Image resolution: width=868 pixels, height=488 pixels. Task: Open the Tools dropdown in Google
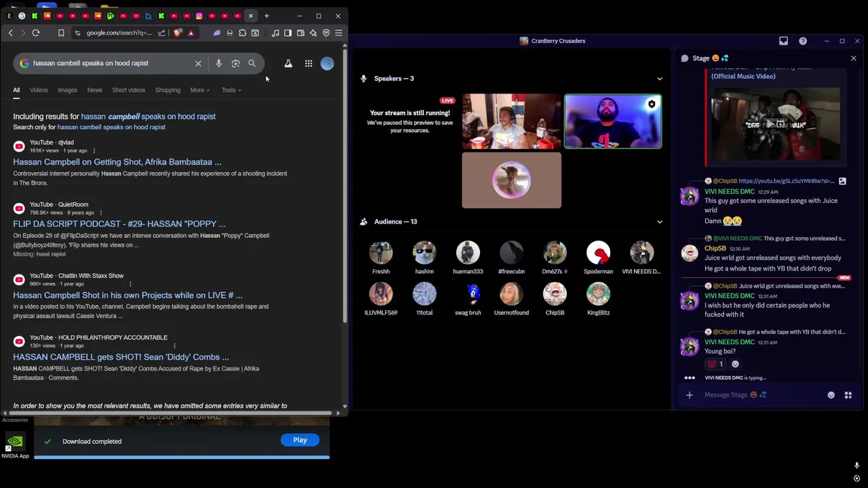pos(231,90)
